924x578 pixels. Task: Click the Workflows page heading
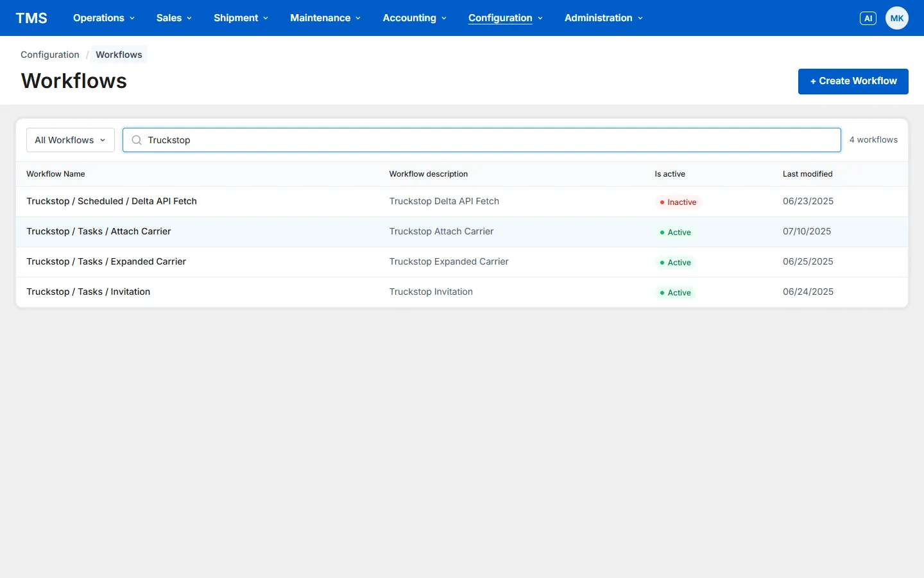tap(74, 81)
